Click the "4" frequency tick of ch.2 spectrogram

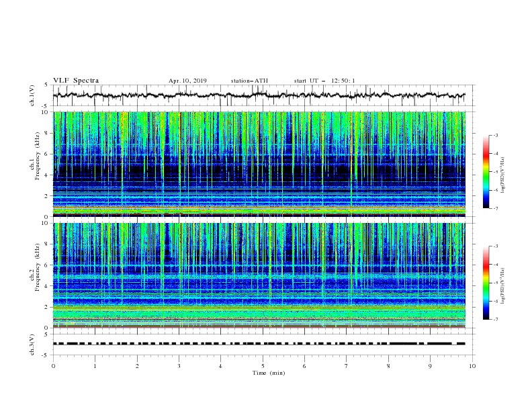(x=48, y=286)
